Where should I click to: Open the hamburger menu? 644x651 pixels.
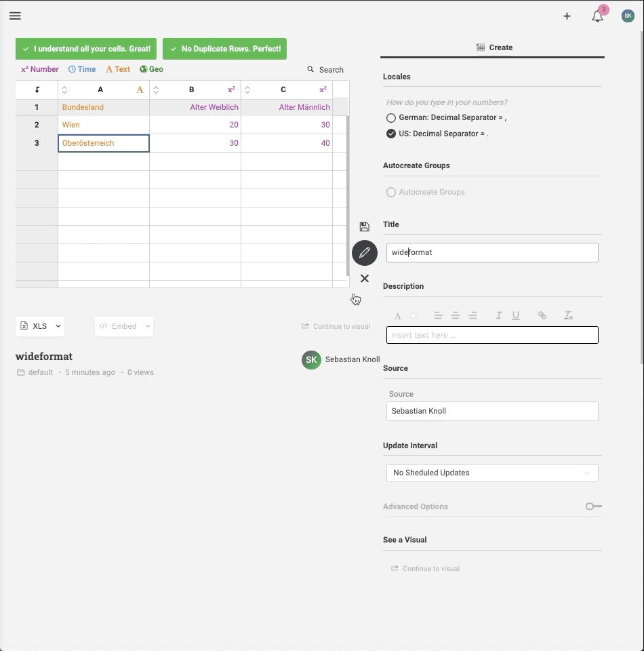(x=16, y=16)
